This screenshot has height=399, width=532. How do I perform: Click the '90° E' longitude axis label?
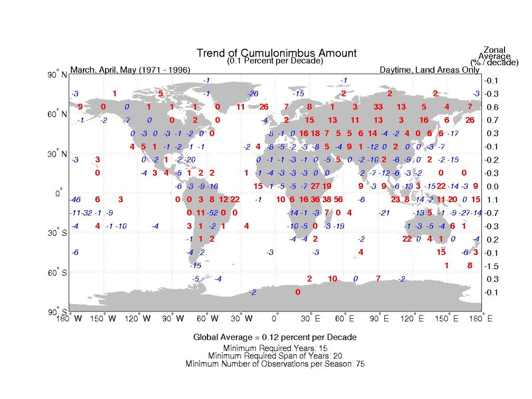(378, 318)
